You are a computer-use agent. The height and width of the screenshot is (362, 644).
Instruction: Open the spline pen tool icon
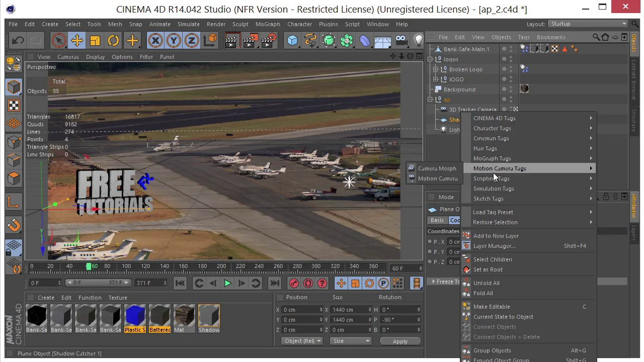tap(310, 40)
